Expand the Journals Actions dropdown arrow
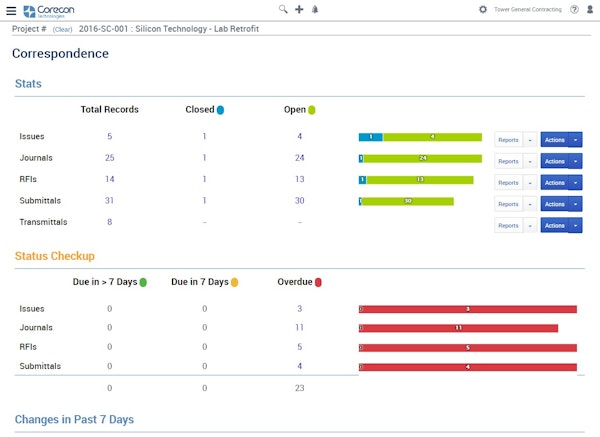 [576, 161]
